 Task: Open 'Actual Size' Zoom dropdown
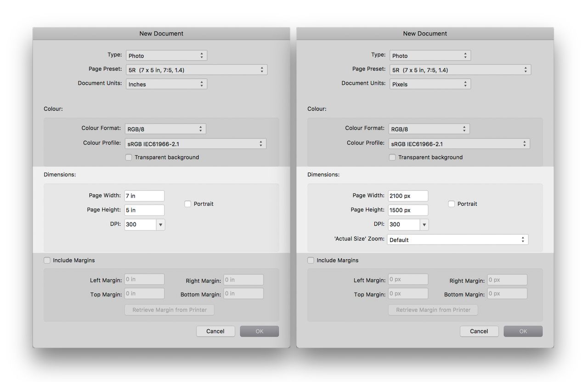coord(458,239)
